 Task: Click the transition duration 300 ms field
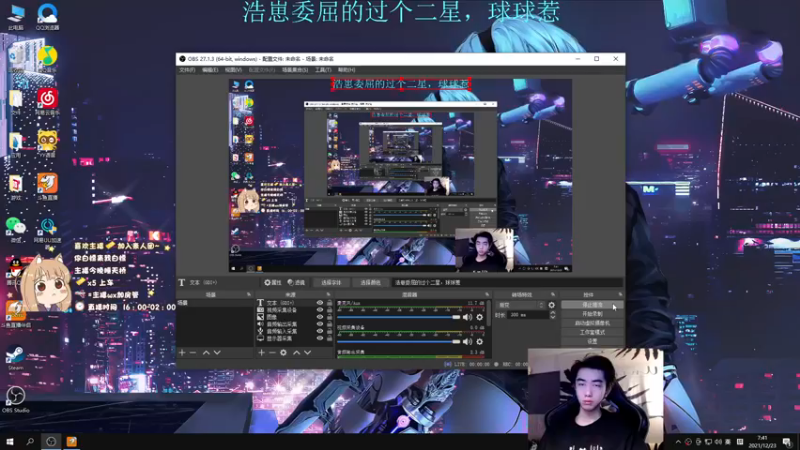[529, 315]
